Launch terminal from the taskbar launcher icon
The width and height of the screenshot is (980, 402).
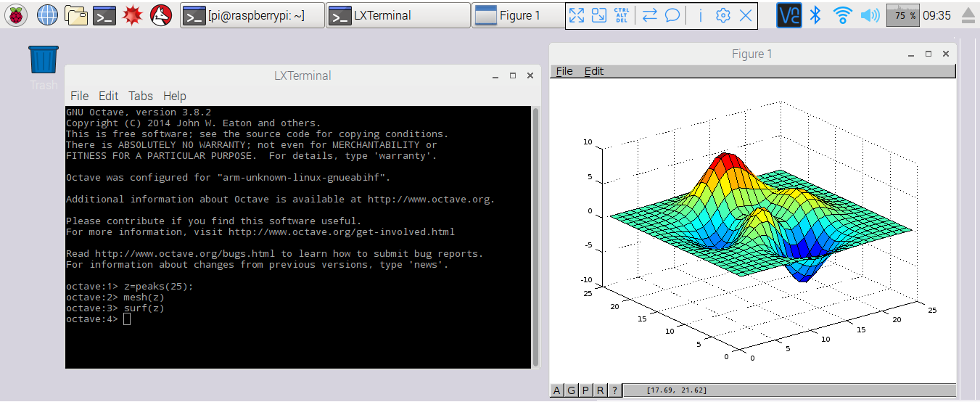click(x=104, y=15)
